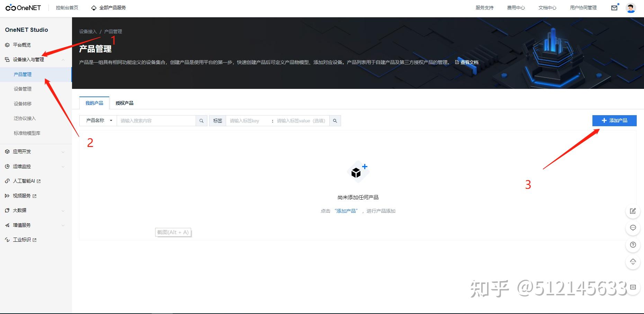Screen dimensions: 644x314
Task: Click the 增值服务 paper-plane icon
Action: coord(7,225)
